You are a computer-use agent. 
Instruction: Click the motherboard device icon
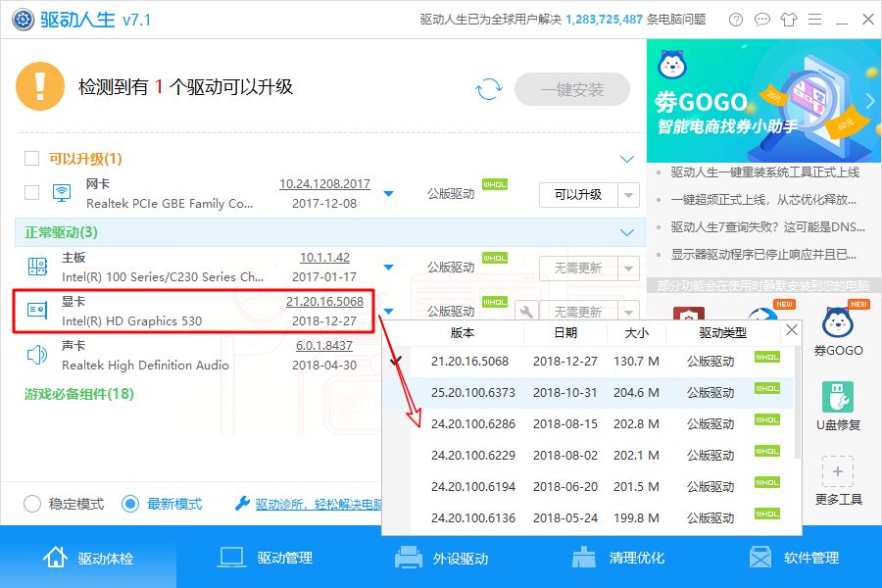[37, 267]
